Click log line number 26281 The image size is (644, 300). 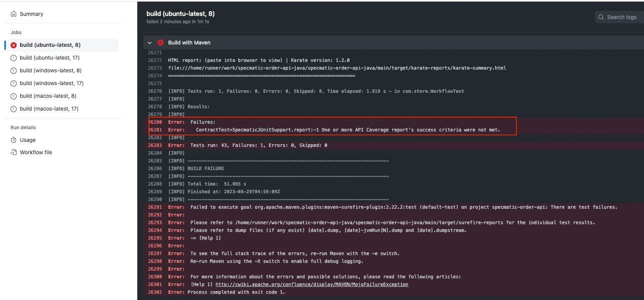[155, 130]
